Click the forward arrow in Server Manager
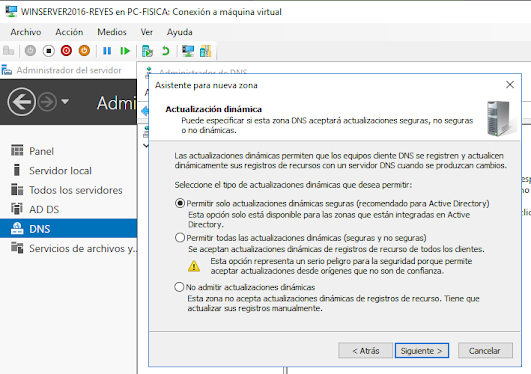 (x=47, y=102)
